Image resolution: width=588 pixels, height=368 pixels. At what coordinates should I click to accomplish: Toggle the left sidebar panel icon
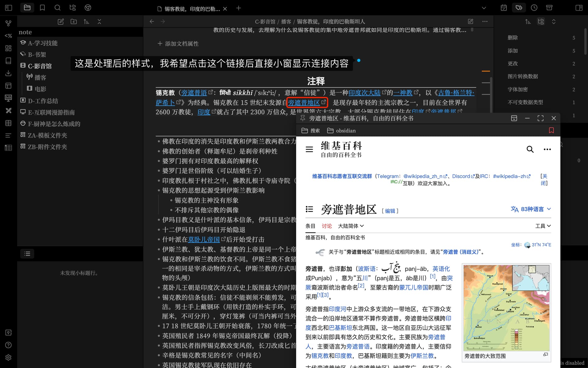click(9, 8)
